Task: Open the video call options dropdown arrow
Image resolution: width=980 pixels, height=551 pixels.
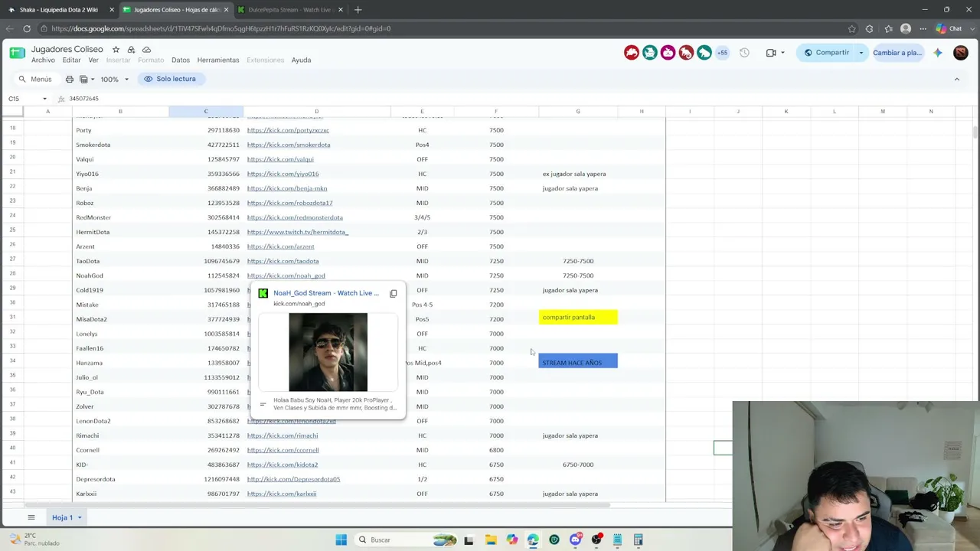Action: (782, 53)
